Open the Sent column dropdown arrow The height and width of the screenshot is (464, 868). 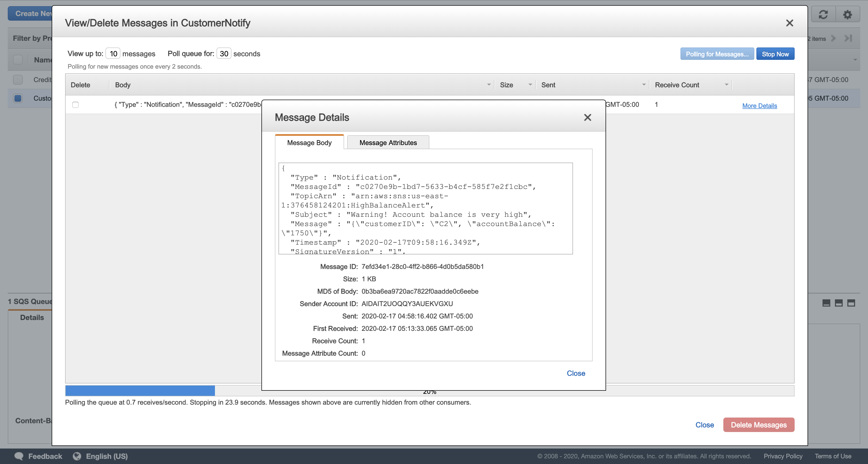(644, 85)
